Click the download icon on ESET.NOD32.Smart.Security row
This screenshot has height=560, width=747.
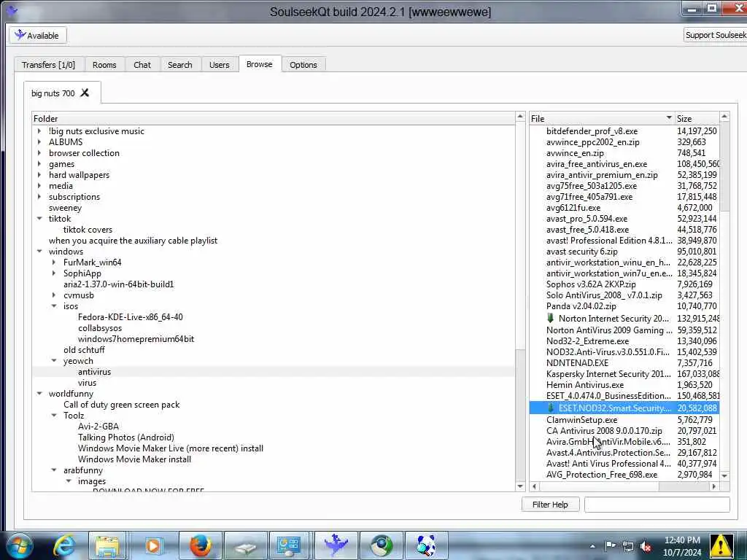[x=550, y=408]
